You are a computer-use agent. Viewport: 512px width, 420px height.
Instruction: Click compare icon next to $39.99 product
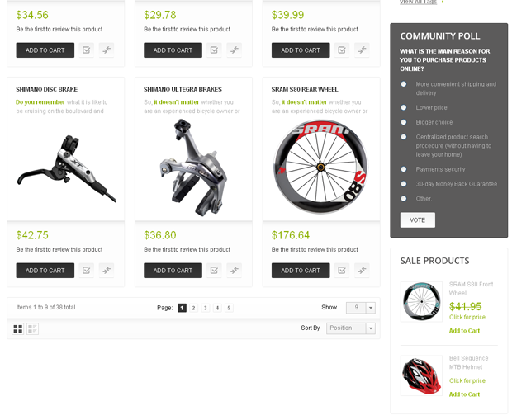pyautogui.click(x=363, y=50)
